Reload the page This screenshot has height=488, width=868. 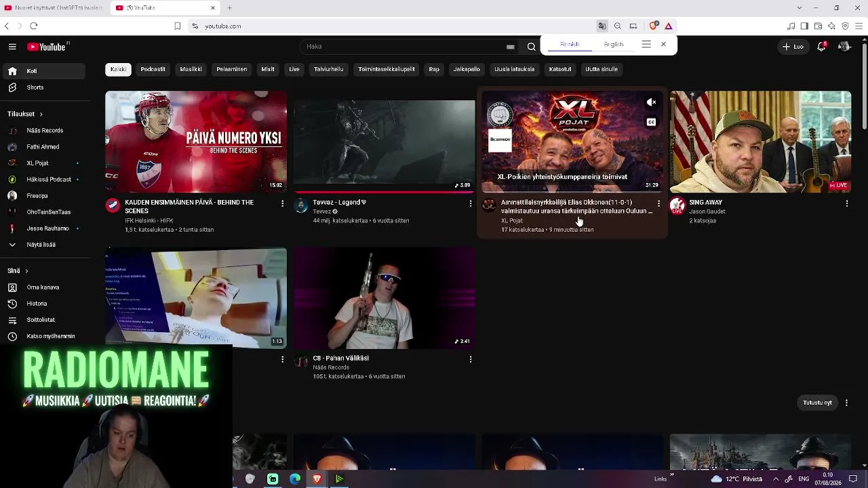pyautogui.click(x=33, y=26)
